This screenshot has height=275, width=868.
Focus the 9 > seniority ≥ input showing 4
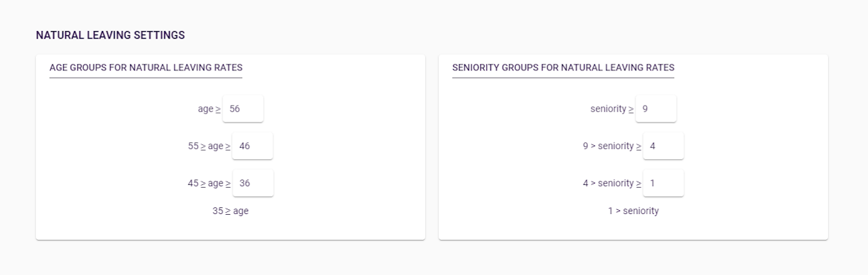point(663,146)
